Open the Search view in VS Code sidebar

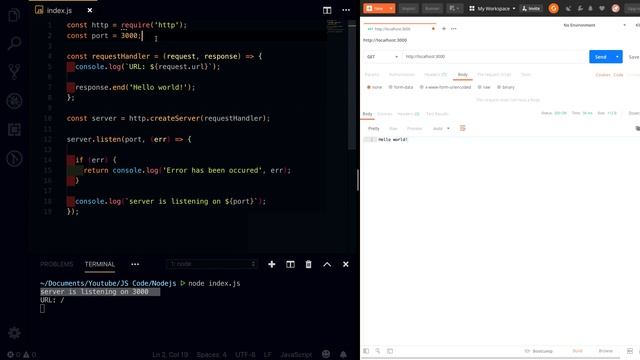tap(14, 43)
